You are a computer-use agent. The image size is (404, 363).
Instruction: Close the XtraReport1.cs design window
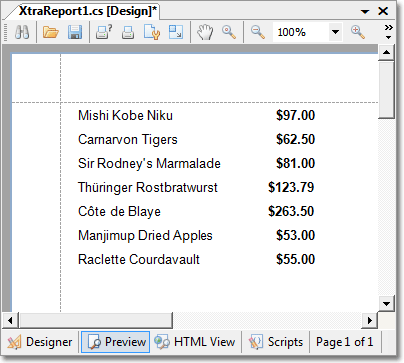[x=383, y=11]
